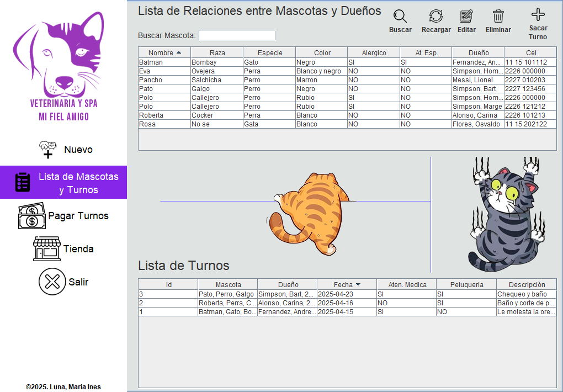The image size is (563, 392).
Task: Click the Recargar refresh icon
Action: 436,17
